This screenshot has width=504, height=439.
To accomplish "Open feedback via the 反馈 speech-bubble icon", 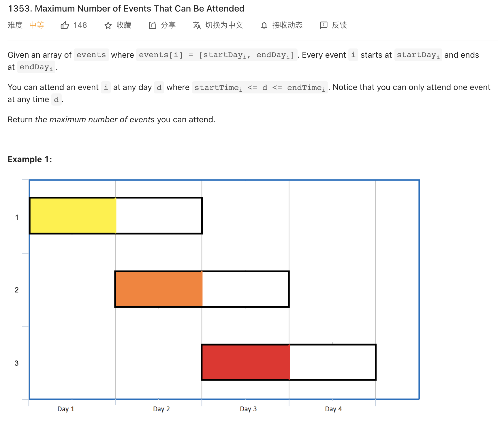I will click(x=324, y=25).
